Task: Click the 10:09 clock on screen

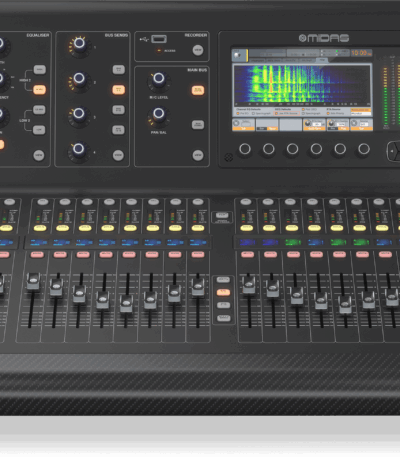Action: click(361, 53)
